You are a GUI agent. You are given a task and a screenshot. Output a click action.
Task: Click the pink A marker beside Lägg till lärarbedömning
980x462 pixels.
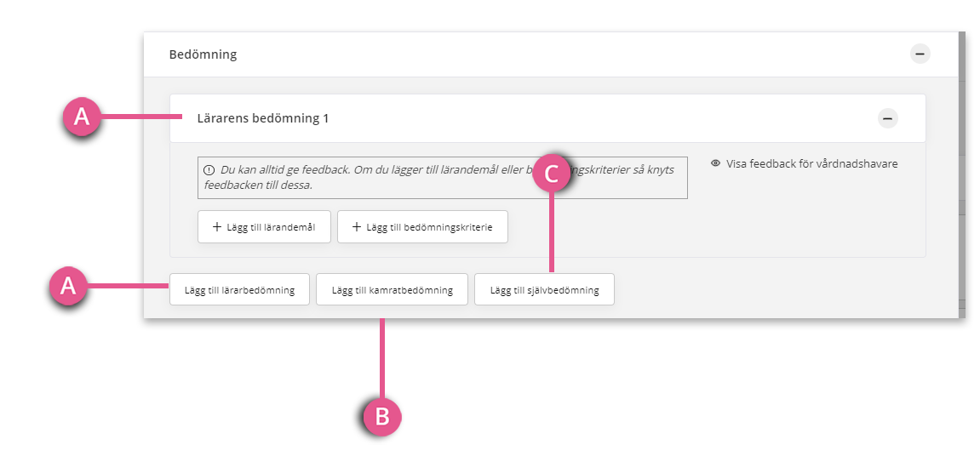pos(67,286)
